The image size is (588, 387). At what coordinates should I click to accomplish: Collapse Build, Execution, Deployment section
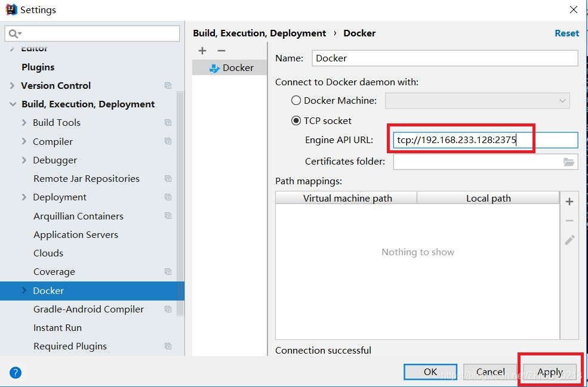[13, 104]
